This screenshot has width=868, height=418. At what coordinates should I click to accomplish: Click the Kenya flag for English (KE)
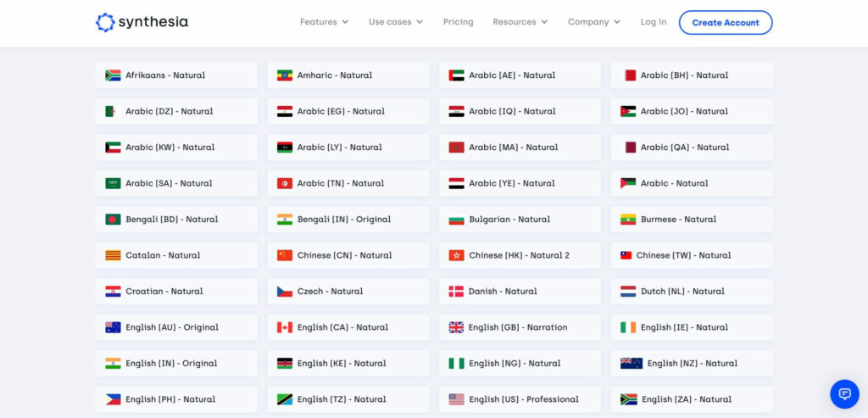tap(285, 363)
